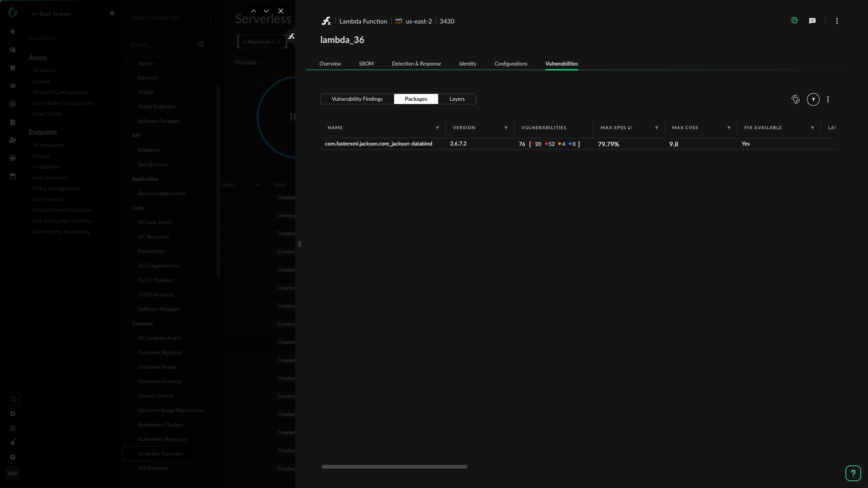The height and width of the screenshot is (488, 868).
Task: Go to previous asset with up chevron
Action: click(254, 11)
